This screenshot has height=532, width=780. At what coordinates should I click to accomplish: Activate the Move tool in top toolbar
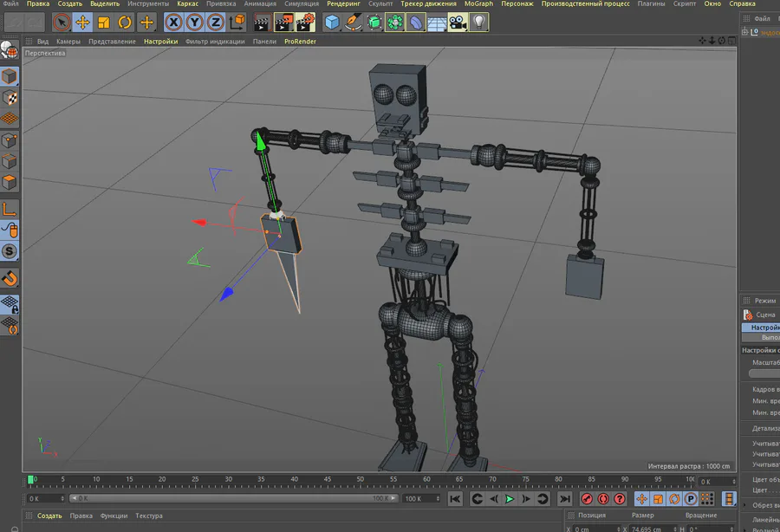[x=82, y=23]
